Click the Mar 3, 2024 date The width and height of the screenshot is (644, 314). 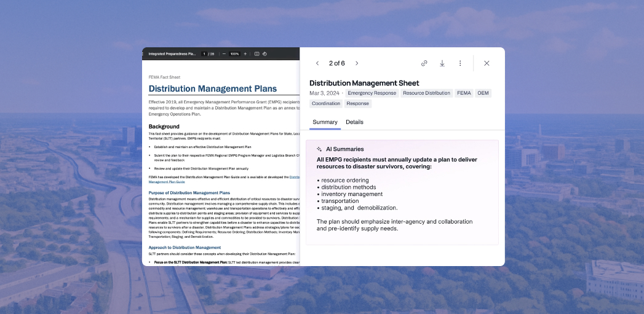click(325, 93)
